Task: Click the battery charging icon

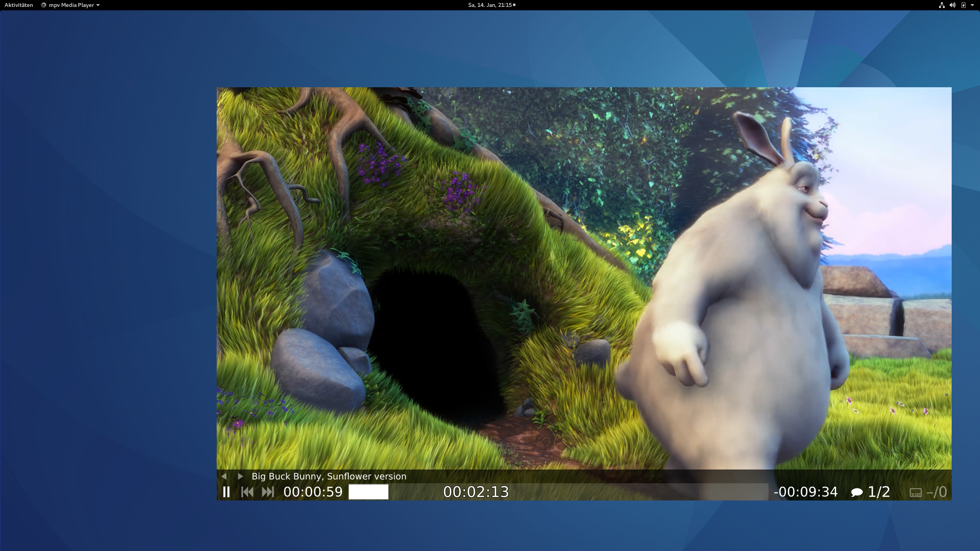Action: (x=963, y=5)
